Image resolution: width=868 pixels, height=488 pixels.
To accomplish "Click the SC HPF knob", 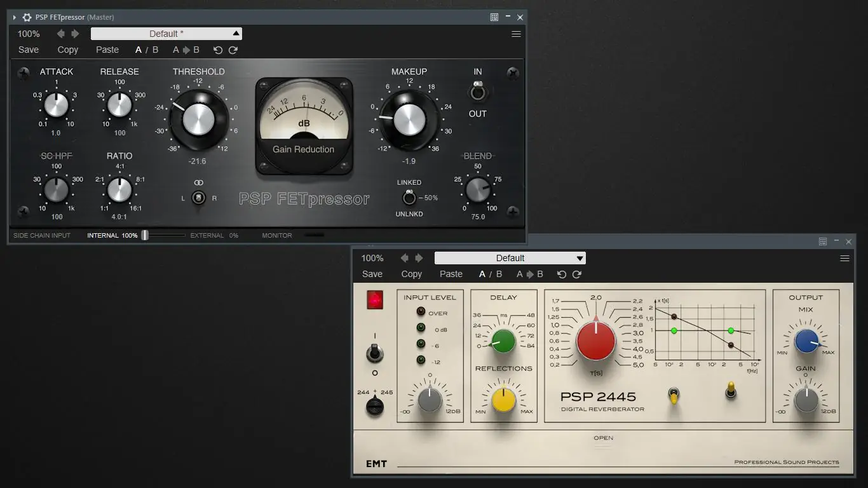I will (56, 189).
